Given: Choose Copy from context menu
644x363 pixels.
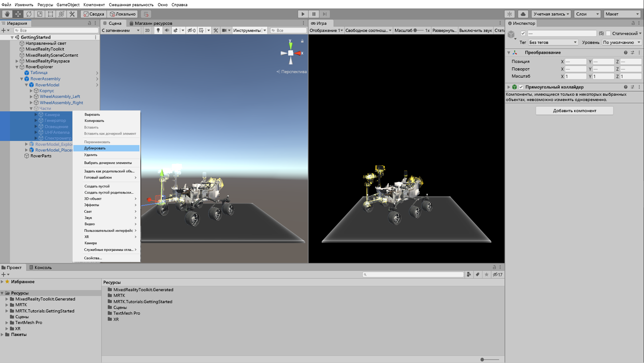Looking at the screenshot, I should (x=107, y=121).
